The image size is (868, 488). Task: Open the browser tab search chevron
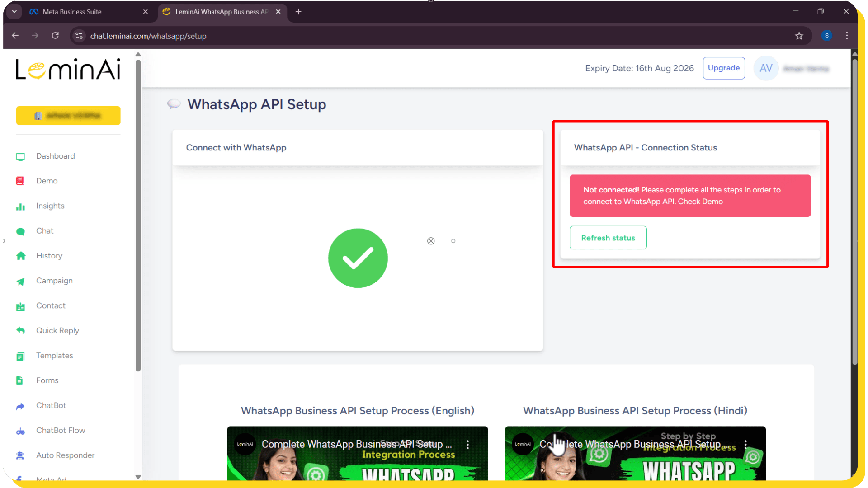click(x=14, y=11)
